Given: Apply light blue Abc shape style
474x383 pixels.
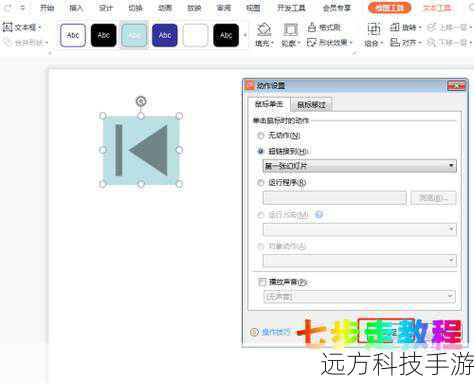Looking at the screenshot, I should pos(134,35).
